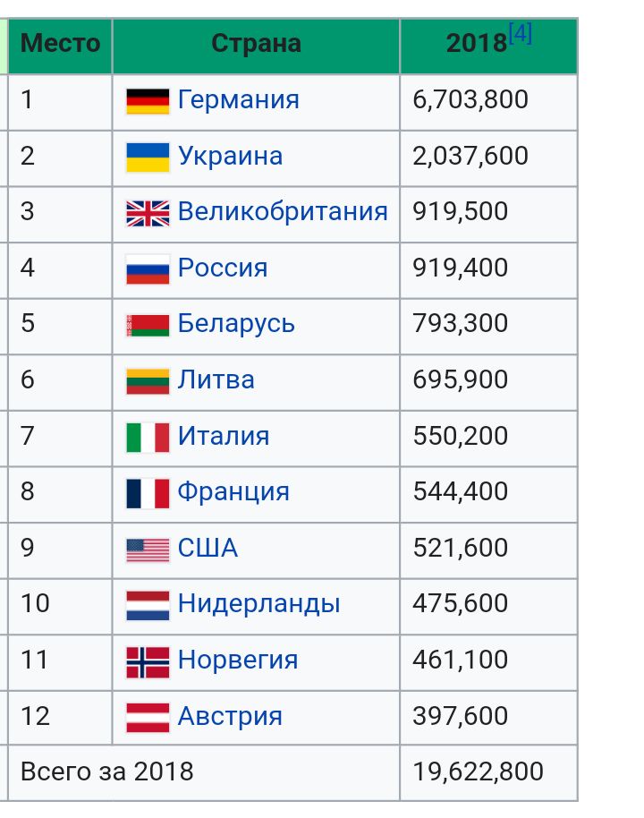Image resolution: width=644 pixels, height=818 pixels.
Task: Click the Russia flag icon
Action: click(x=148, y=269)
